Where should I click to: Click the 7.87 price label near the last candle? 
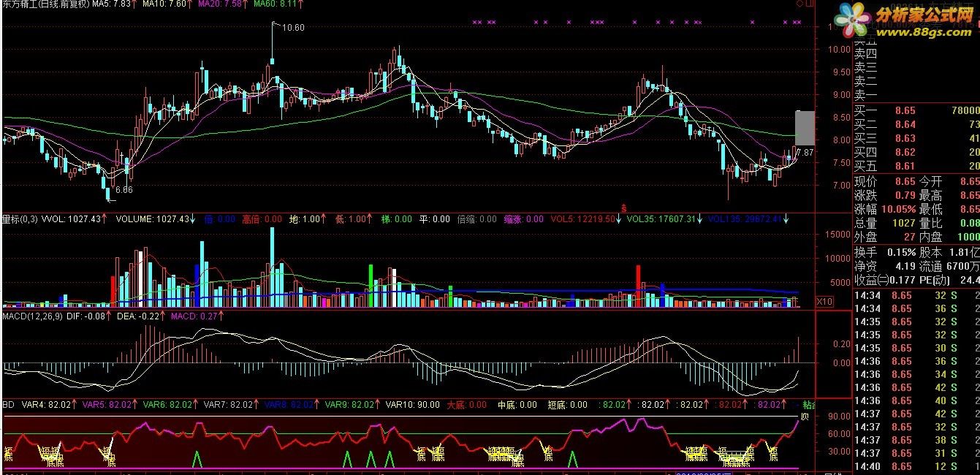805,153
